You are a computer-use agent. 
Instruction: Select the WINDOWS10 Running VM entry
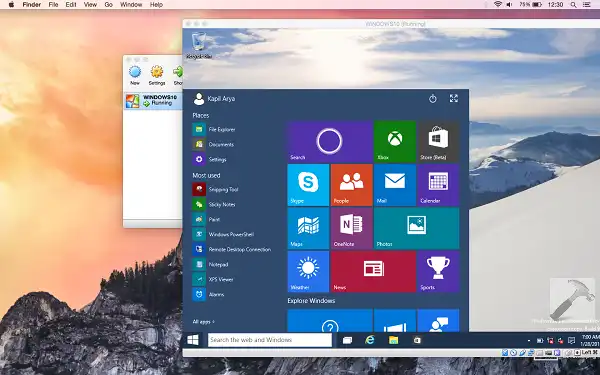(x=153, y=101)
